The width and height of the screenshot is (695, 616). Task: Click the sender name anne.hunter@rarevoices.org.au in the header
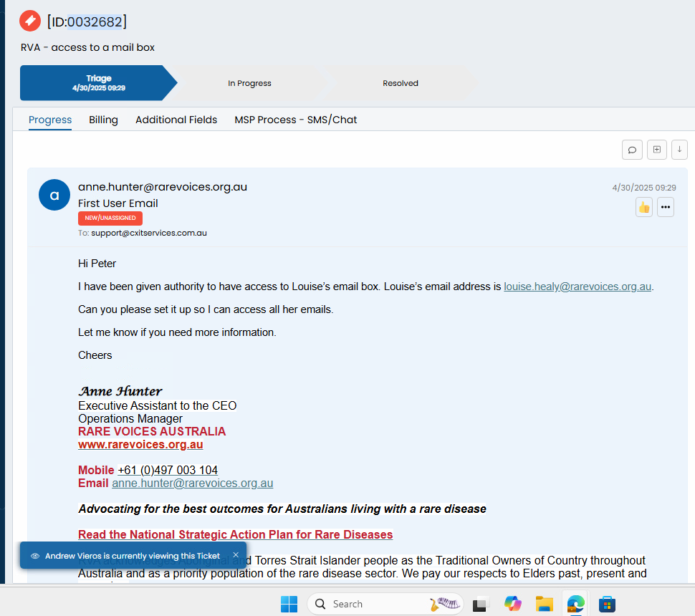(163, 187)
